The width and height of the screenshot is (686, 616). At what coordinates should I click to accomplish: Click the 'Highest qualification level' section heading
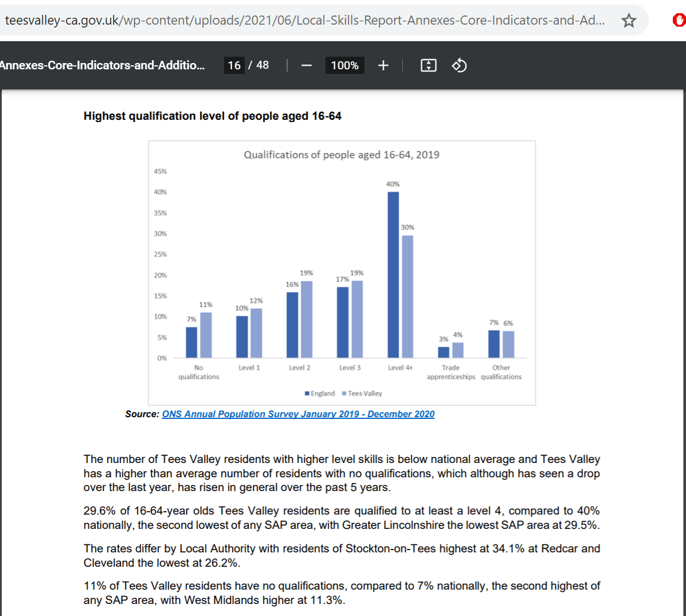click(x=213, y=116)
